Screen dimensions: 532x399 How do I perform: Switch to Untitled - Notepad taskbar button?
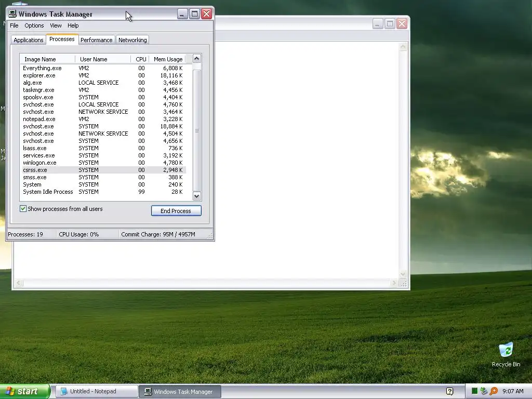tap(97, 392)
